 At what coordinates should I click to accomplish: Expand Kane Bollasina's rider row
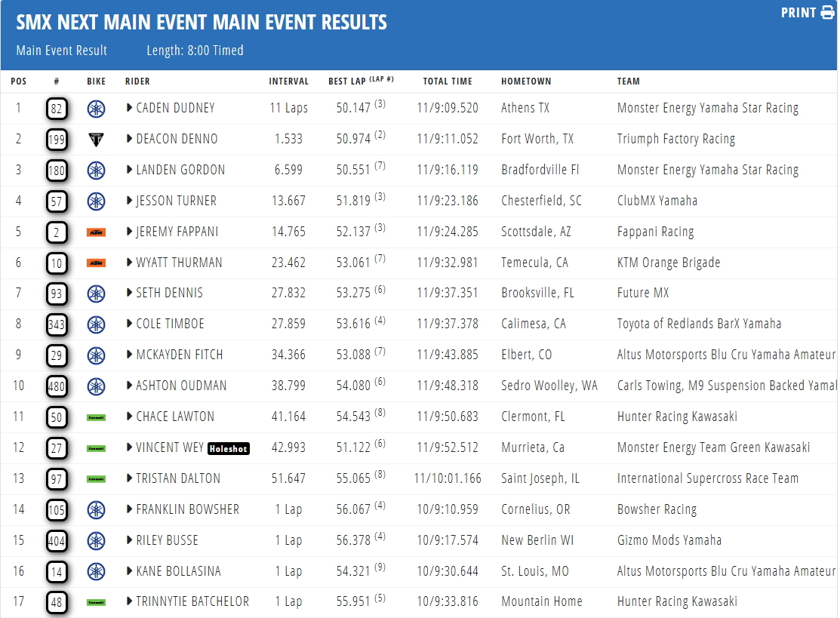click(129, 571)
